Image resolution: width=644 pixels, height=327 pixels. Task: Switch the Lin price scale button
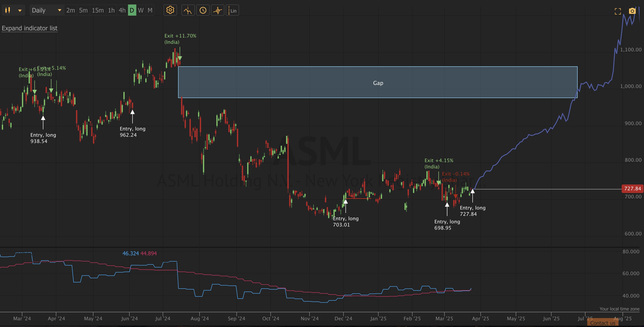click(232, 10)
